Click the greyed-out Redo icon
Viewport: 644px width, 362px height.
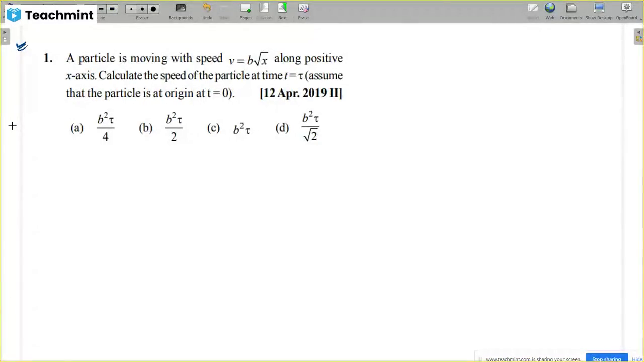[224, 11]
